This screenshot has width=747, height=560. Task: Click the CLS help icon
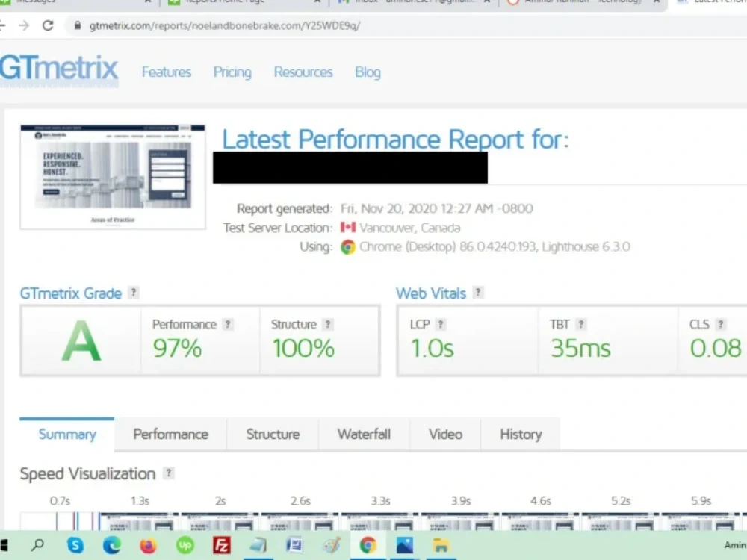tap(722, 324)
